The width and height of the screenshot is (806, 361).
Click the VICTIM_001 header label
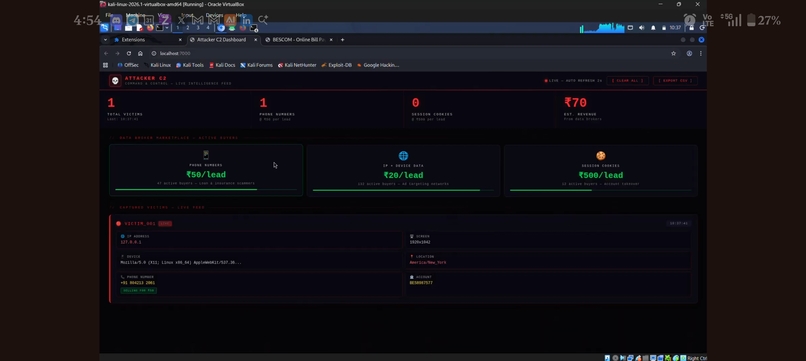pos(140,224)
